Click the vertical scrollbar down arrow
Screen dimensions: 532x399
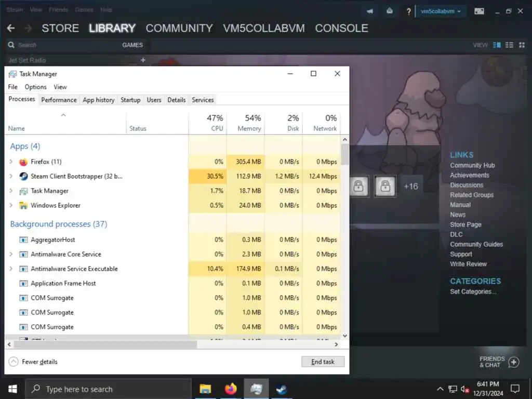[x=345, y=336]
